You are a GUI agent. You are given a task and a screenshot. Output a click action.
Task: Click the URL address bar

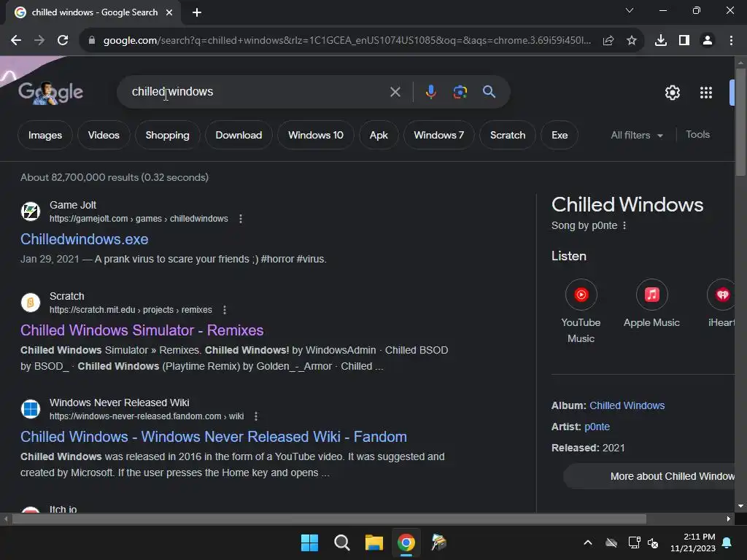tap(347, 41)
